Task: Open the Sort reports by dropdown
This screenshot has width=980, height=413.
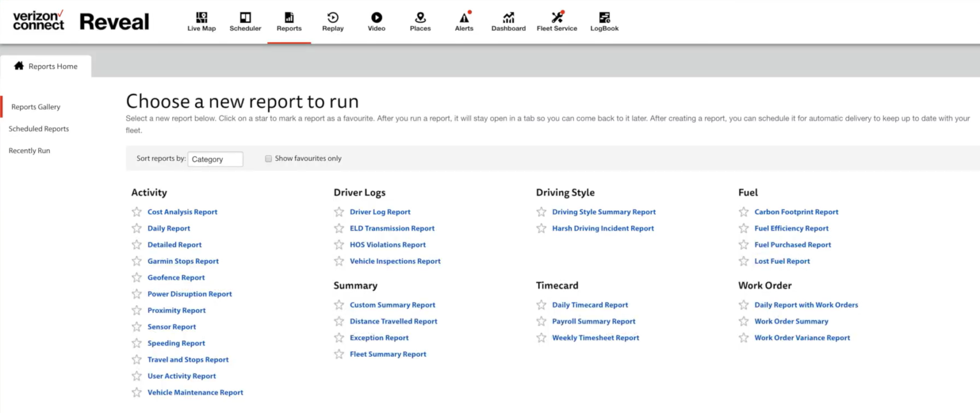Action: (x=215, y=159)
